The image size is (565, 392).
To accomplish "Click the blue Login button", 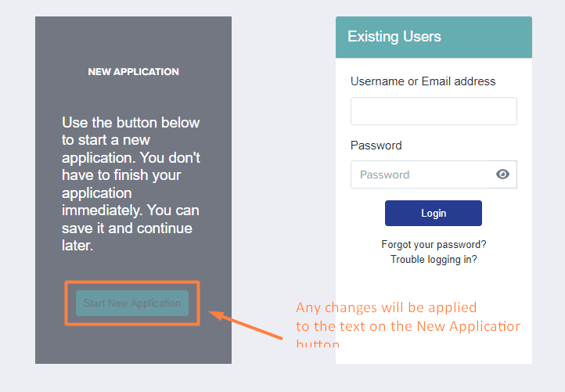I will [x=433, y=214].
